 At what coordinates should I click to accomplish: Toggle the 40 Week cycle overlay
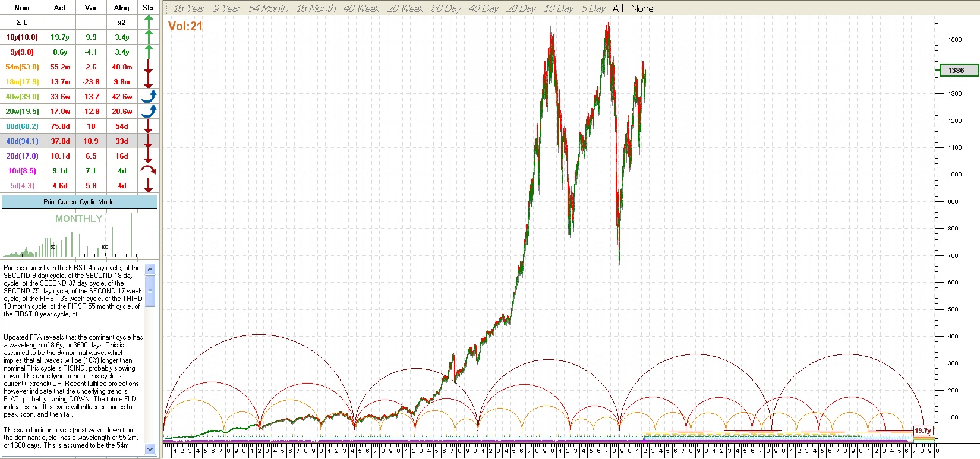[x=361, y=8]
